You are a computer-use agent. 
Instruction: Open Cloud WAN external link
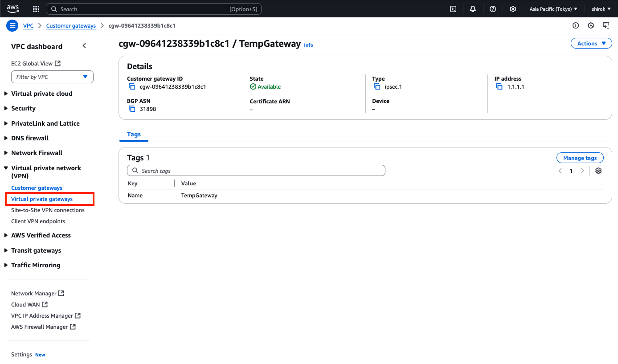click(x=29, y=305)
